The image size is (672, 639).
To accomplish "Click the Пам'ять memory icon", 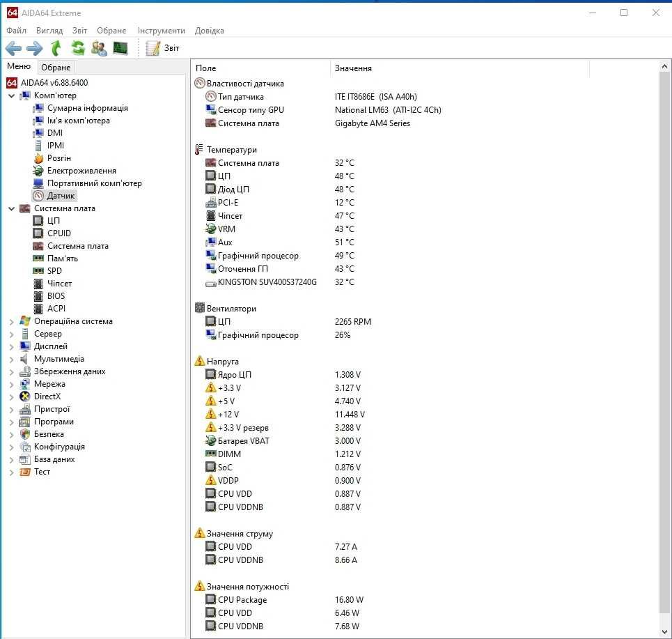I will [x=38, y=258].
